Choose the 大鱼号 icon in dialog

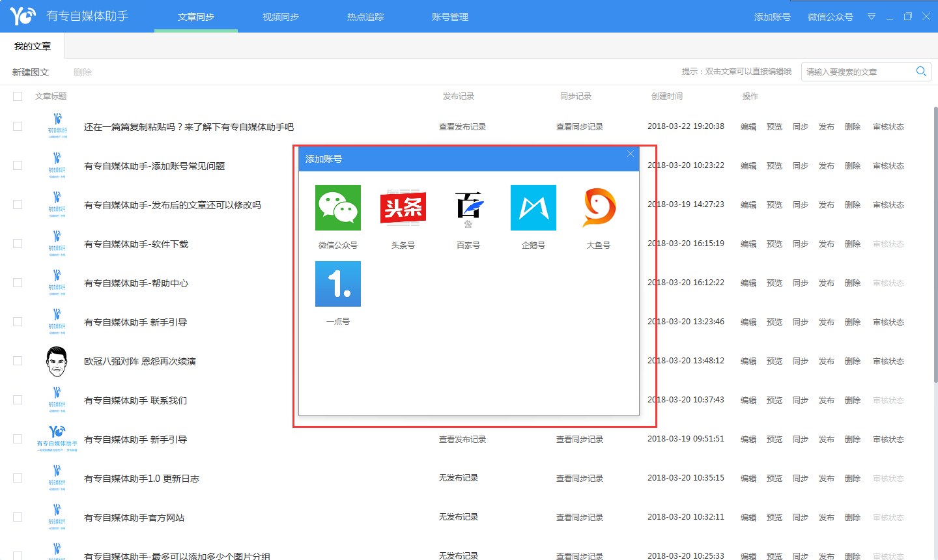coord(599,208)
